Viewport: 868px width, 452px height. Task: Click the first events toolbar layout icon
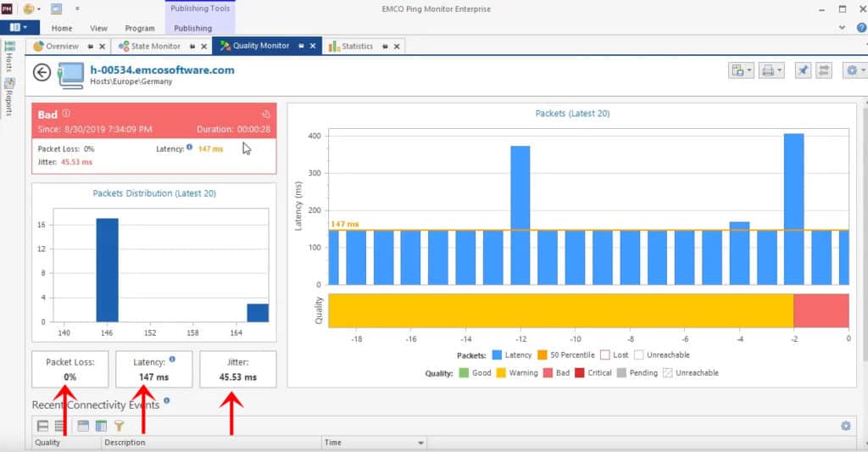tap(42, 426)
